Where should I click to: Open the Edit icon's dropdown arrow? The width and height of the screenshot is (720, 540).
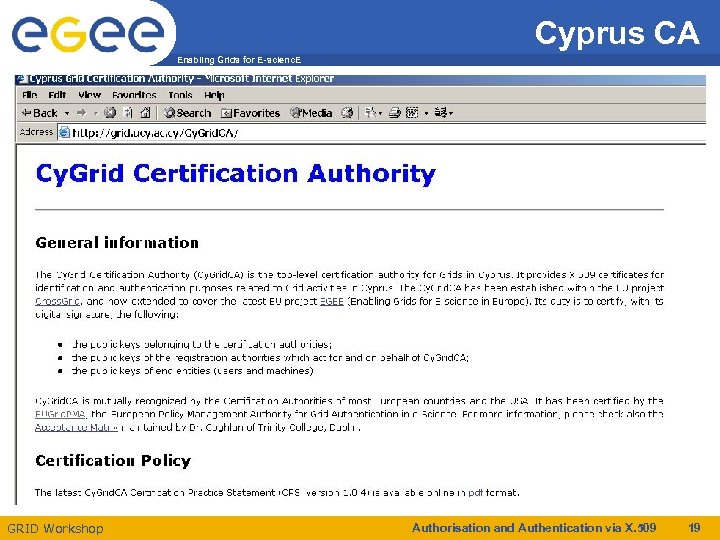coord(426,113)
